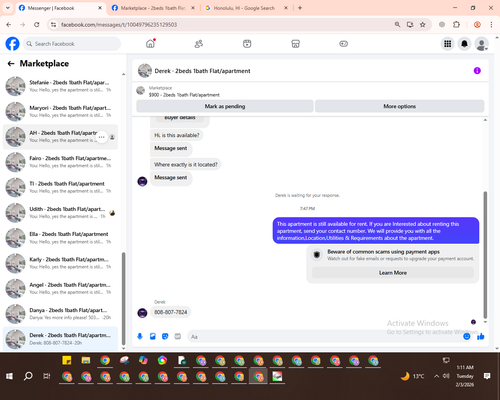Open Task View on the taskbar
The height and width of the screenshot is (400, 500).
[x=47, y=376]
